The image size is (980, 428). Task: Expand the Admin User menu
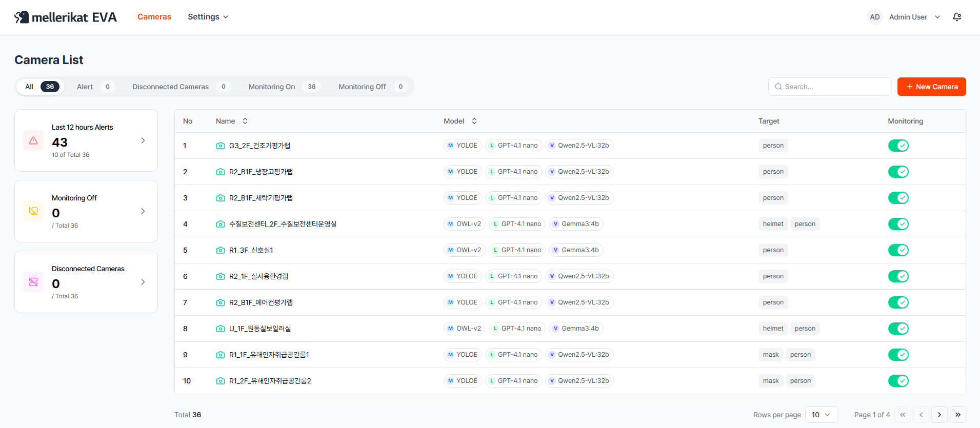point(915,17)
